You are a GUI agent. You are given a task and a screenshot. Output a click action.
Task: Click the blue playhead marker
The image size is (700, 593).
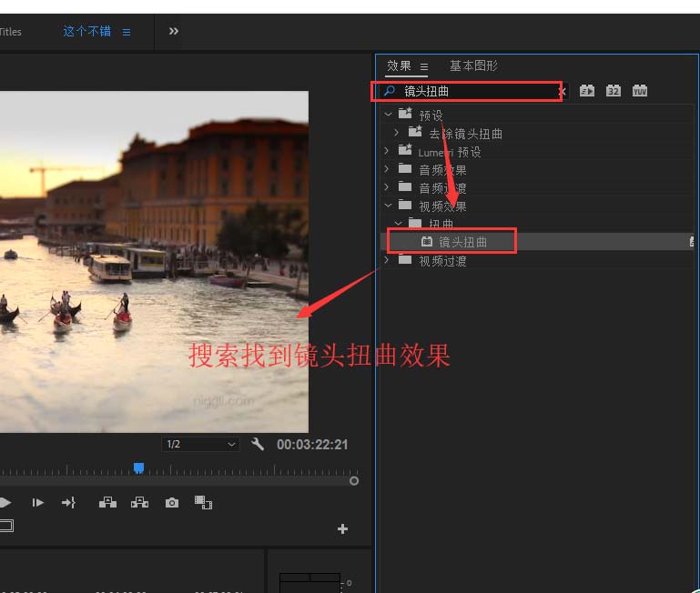pos(139,467)
